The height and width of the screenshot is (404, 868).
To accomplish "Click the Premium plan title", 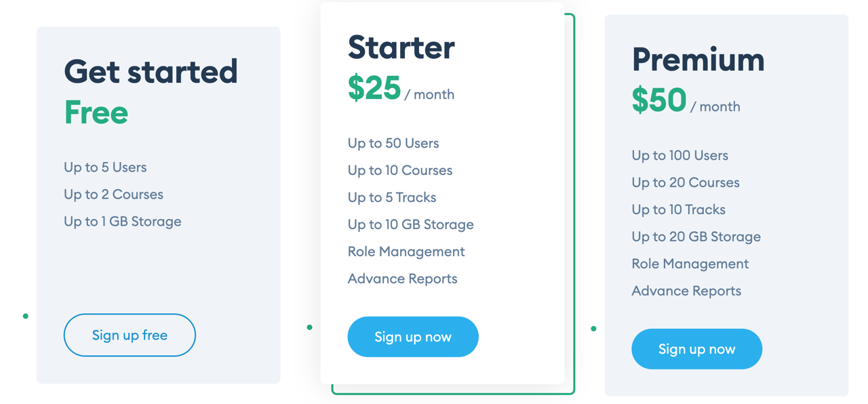I will pos(698,60).
